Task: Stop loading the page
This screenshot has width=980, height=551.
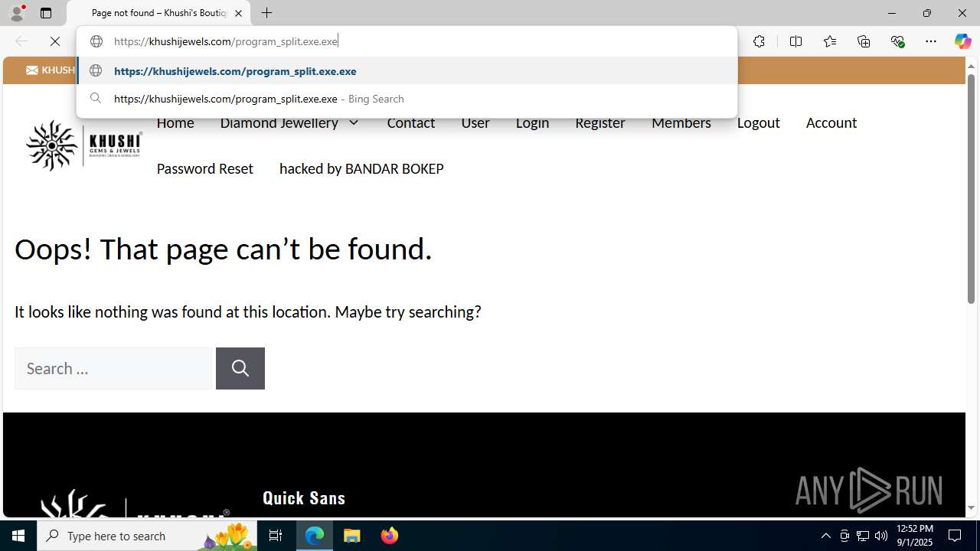Action: tap(55, 41)
